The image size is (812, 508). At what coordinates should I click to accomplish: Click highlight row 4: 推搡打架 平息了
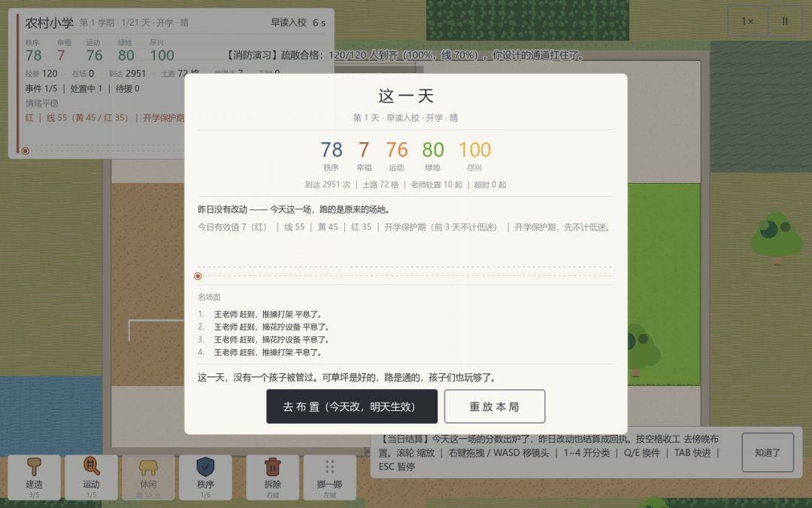[x=268, y=352]
